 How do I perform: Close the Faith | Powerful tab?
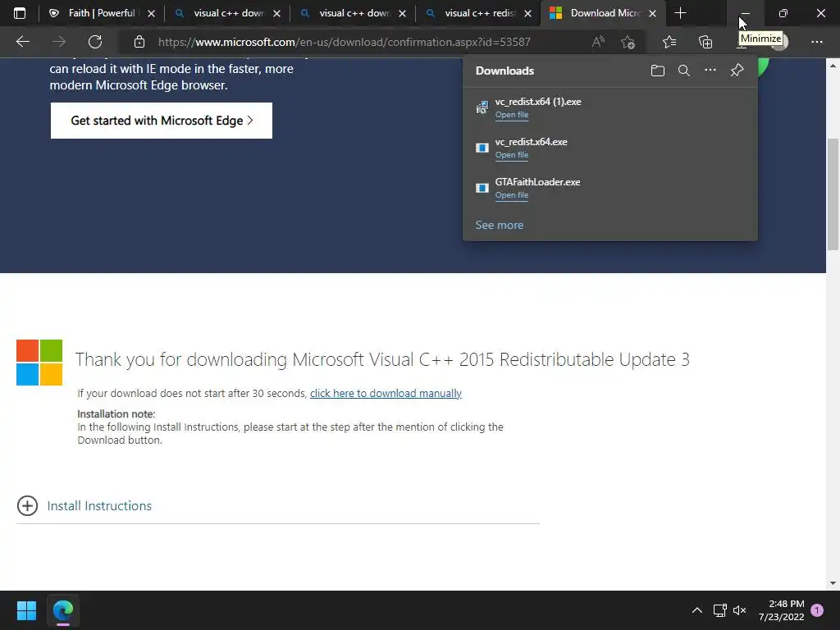(151, 14)
